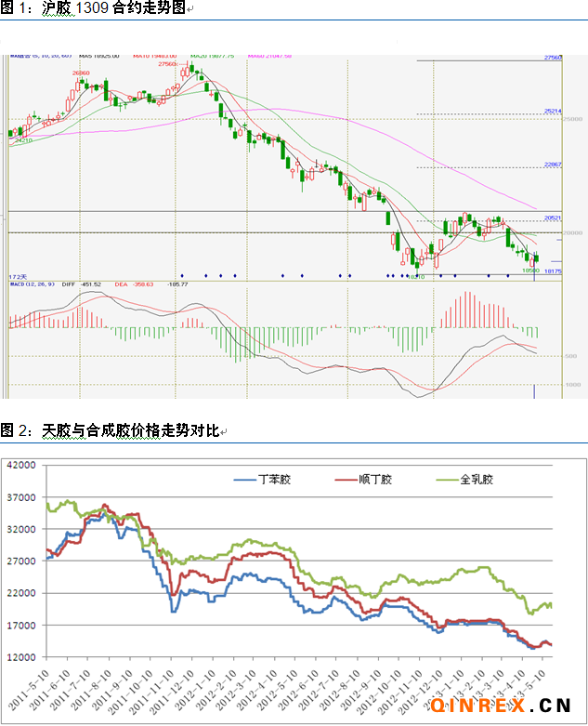The height and width of the screenshot is (726, 588).
Task: Click the 25214 retracement level label
Action: click(x=553, y=112)
